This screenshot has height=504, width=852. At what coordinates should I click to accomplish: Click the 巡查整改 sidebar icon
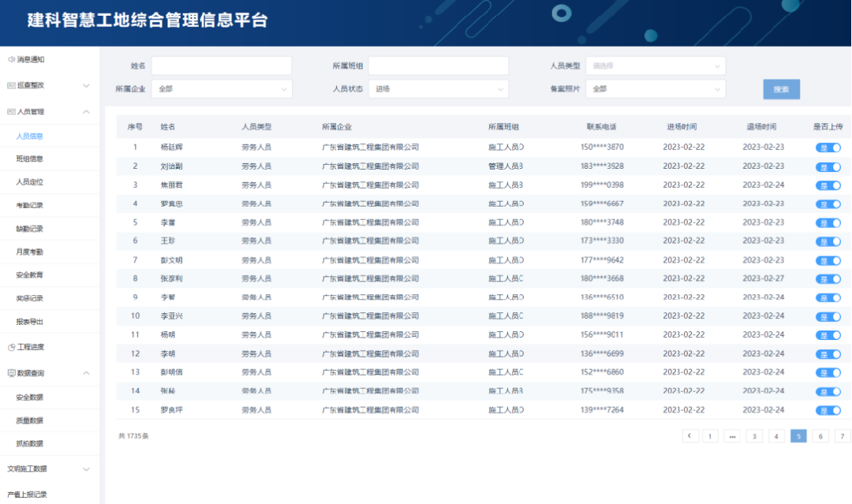click(x=11, y=85)
